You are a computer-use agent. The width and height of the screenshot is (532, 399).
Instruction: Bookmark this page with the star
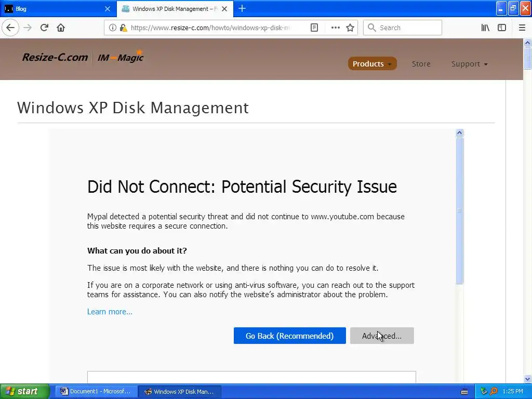(350, 28)
